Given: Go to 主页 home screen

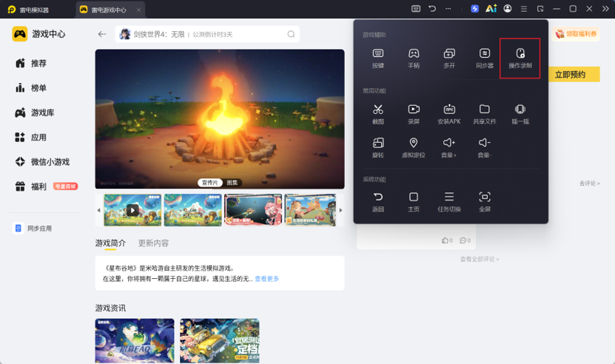Looking at the screenshot, I should tap(414, 202).
